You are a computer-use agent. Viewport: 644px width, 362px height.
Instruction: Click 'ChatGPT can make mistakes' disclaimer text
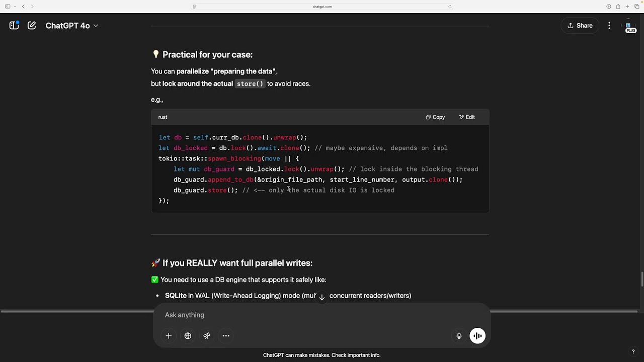click(321, 355)
